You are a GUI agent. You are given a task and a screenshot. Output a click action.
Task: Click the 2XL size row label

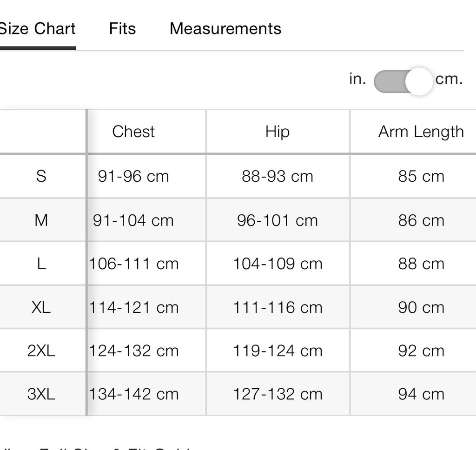pyautogui.click(x=41, y=351)
